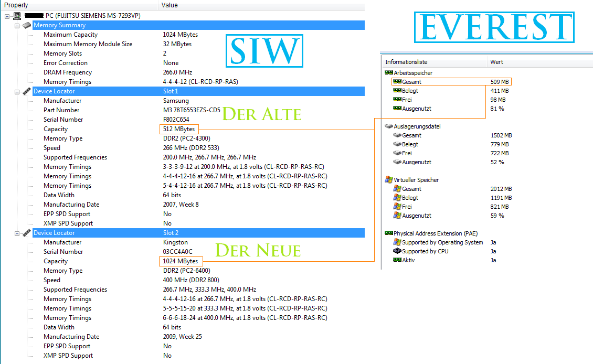Click the Slot 2 memory module icon

(26, 233)
